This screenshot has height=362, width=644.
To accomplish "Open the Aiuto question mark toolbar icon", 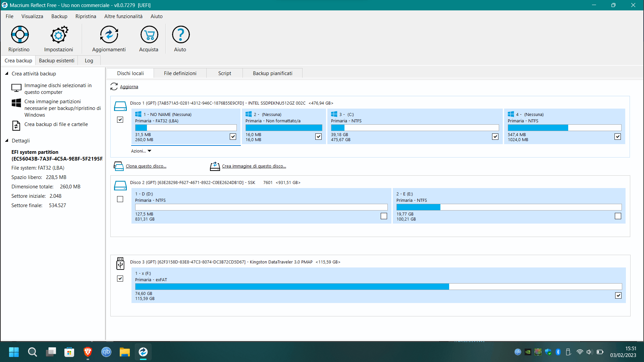I will pyautogui.click(x=181, y=35).
